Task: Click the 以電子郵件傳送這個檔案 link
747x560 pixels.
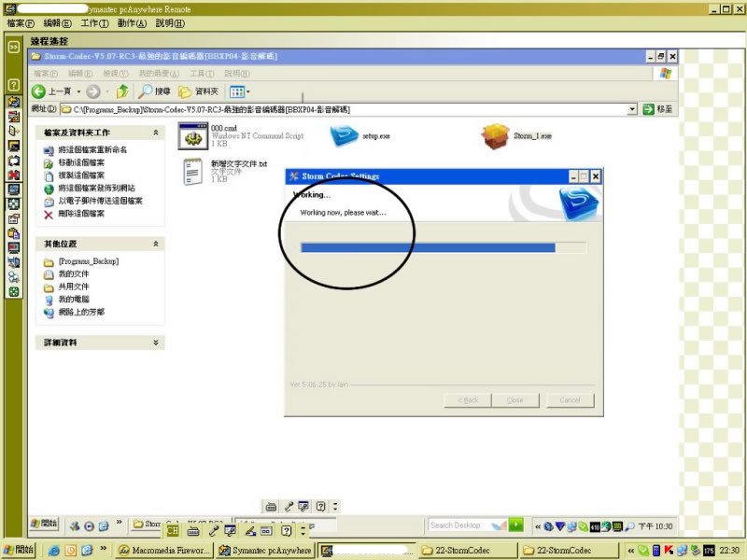Action: [100, 201]
